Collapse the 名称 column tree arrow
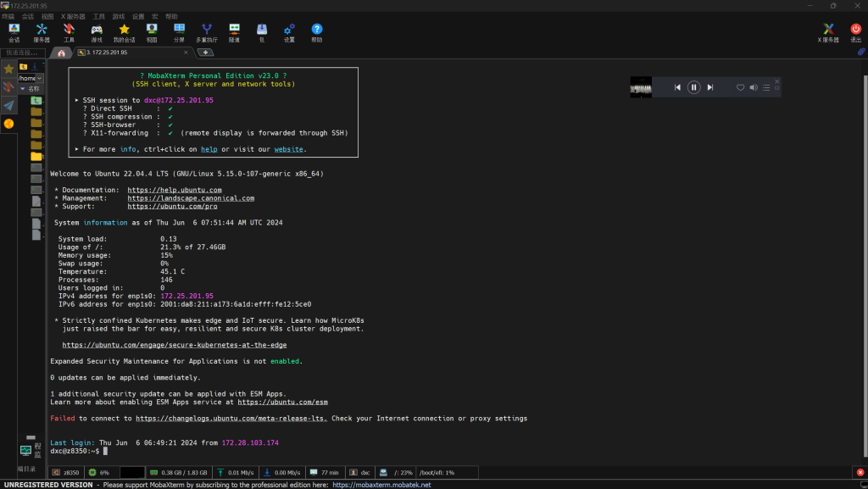The width and height of the screenshot is (868, 489). pyautogui.click(x=23, y=88)
